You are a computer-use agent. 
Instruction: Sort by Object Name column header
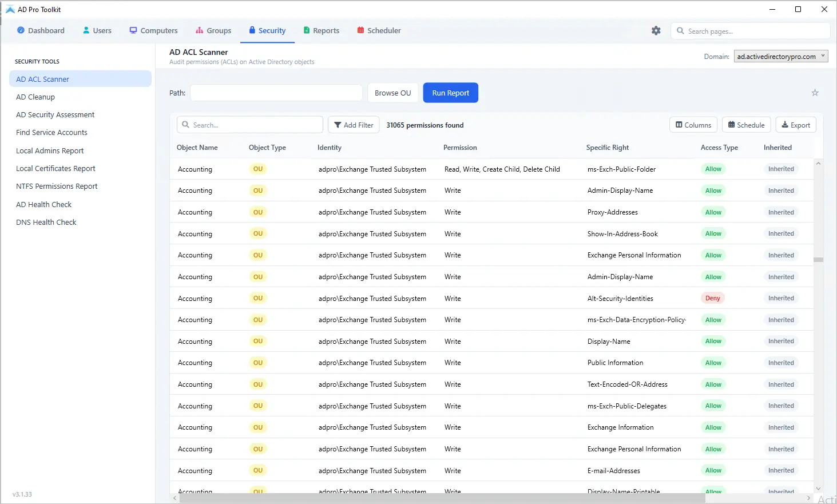[x=197, y=147]
